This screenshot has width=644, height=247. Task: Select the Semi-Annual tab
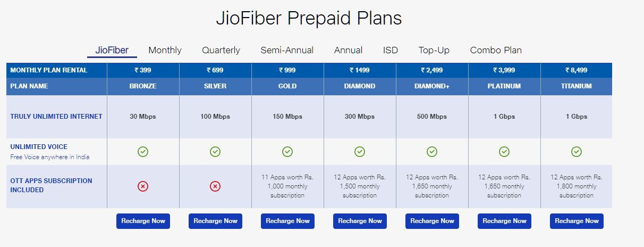pos(287,50)
